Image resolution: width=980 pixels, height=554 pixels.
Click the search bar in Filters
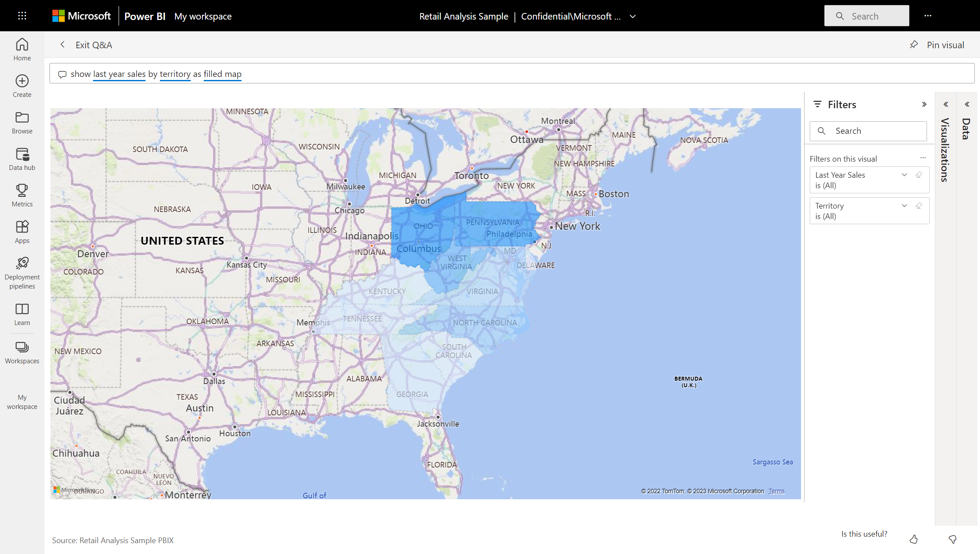pos(868,131)
